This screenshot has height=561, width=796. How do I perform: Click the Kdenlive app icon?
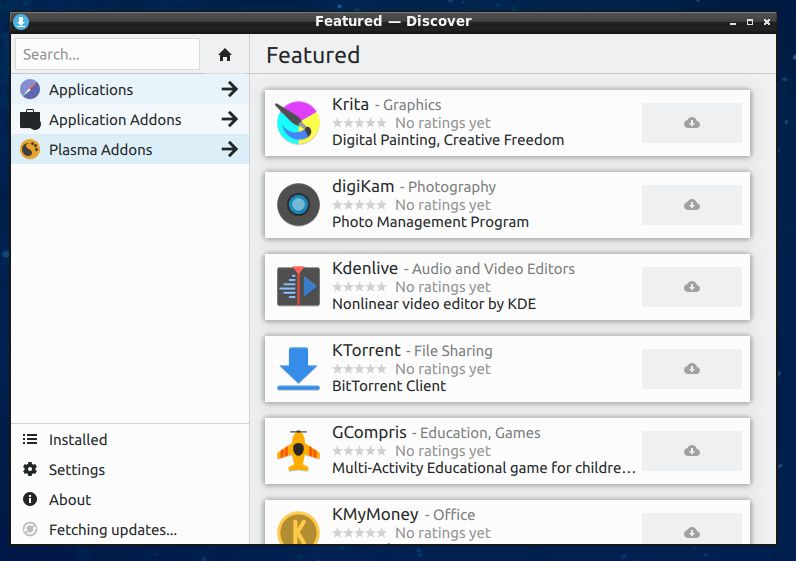298,286
